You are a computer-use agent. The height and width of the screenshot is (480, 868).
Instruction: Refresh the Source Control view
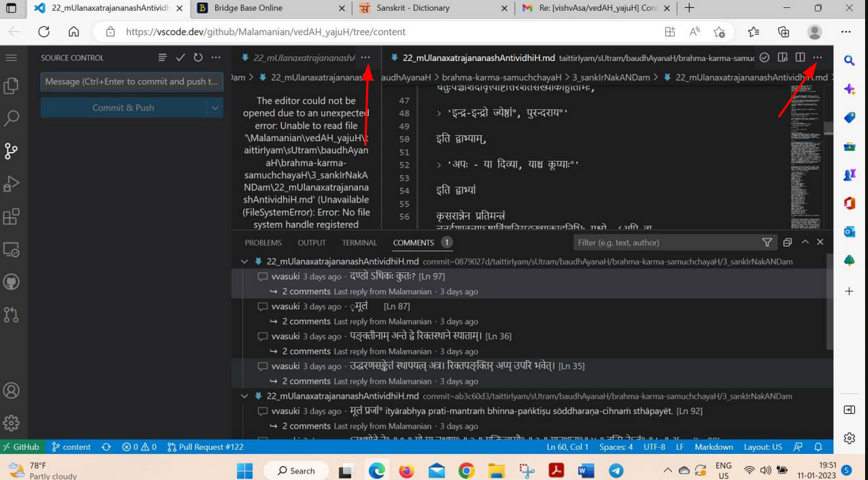[198, 57]
